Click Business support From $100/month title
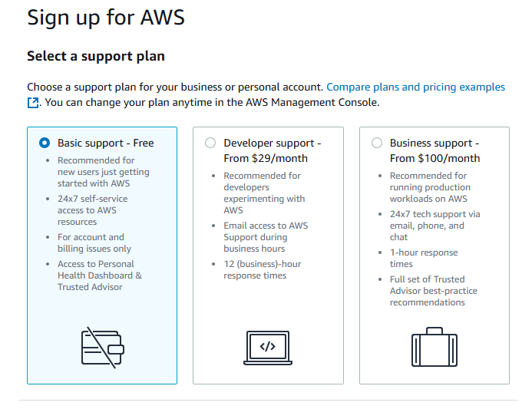Screen dimensions: 532x419 [435, 150]
